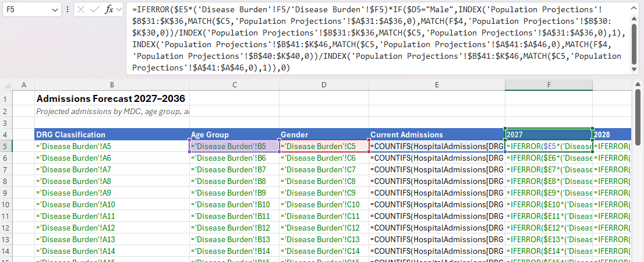Screen dimensions: 644x262
Task: Select column B header
Action: pos(112,85)
